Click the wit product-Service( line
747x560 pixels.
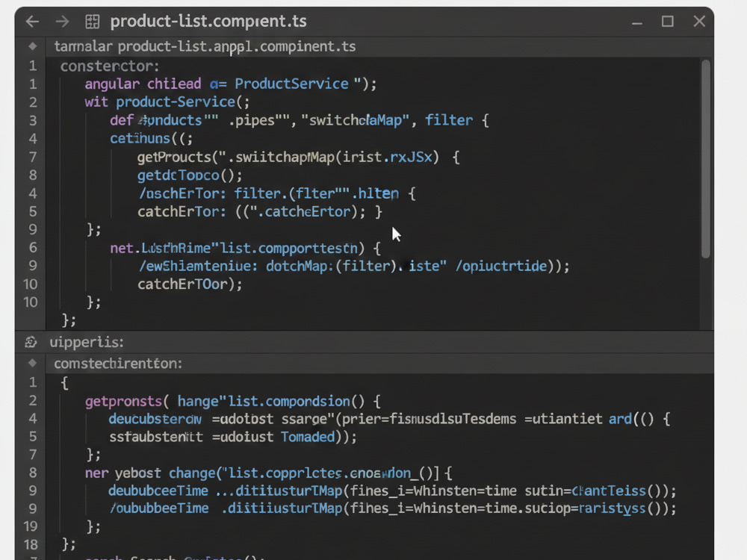tap(167, 102)
